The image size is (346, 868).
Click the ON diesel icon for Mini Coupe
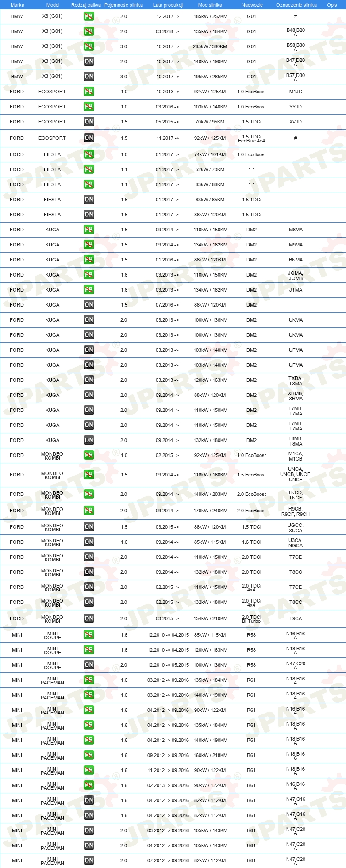point(89,665)
